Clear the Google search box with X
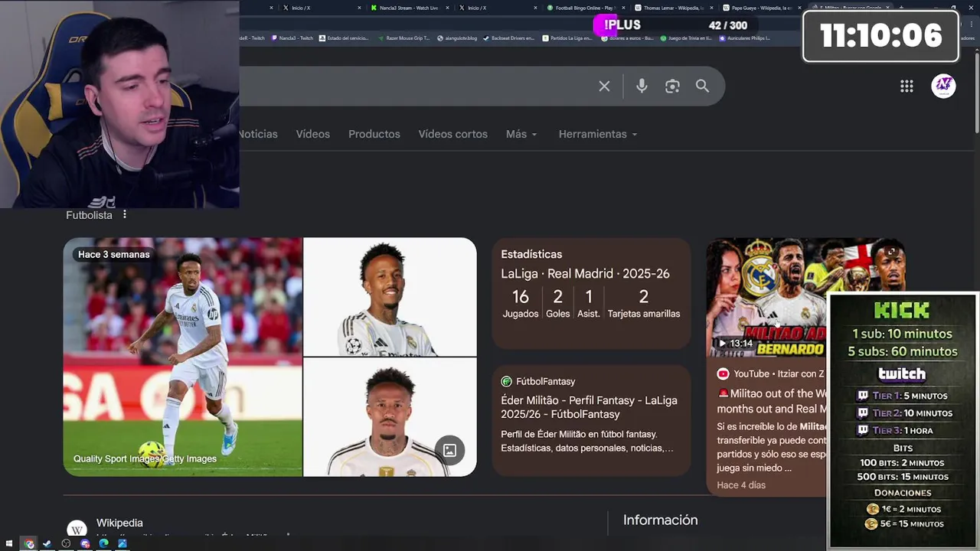Screen dimensions: 980x551 point(604,86)
